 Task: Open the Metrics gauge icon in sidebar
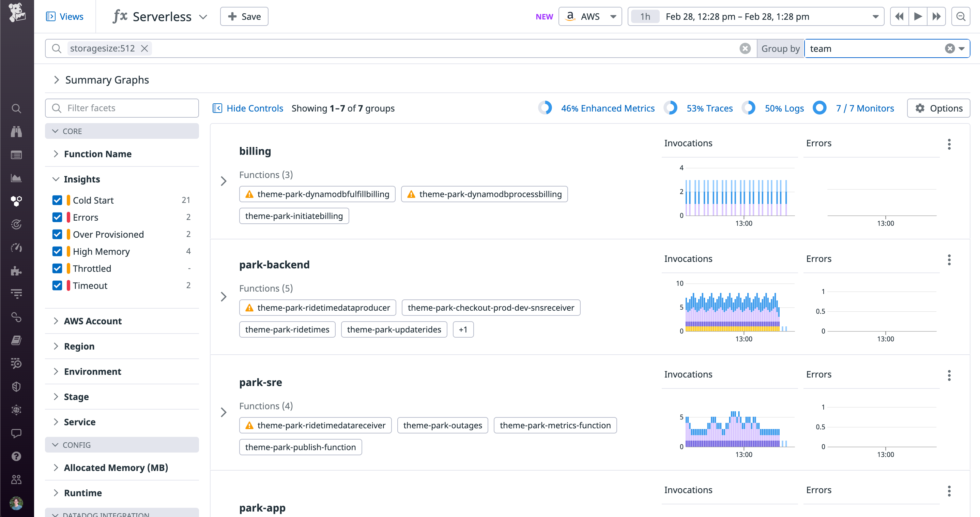16,248
